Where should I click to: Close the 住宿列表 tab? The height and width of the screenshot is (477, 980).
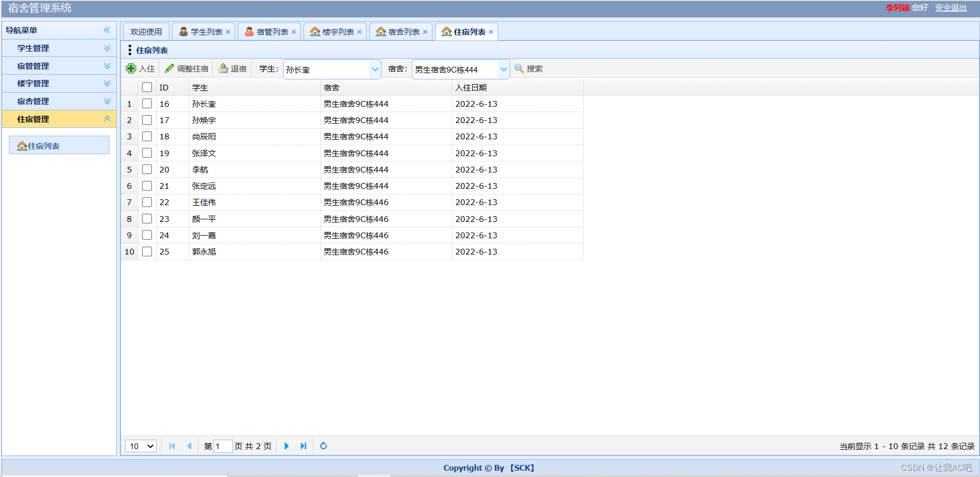tap(491, 32)
